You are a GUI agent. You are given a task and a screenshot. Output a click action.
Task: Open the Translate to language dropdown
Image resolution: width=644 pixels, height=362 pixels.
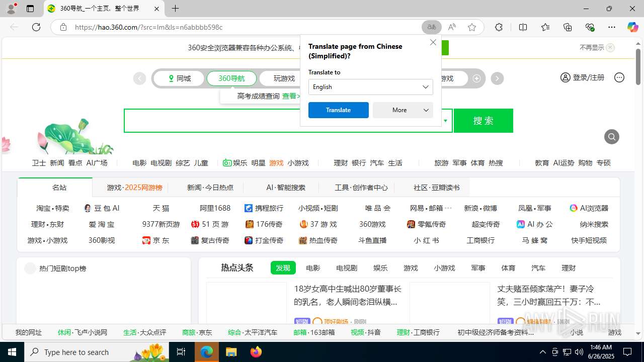370,87
